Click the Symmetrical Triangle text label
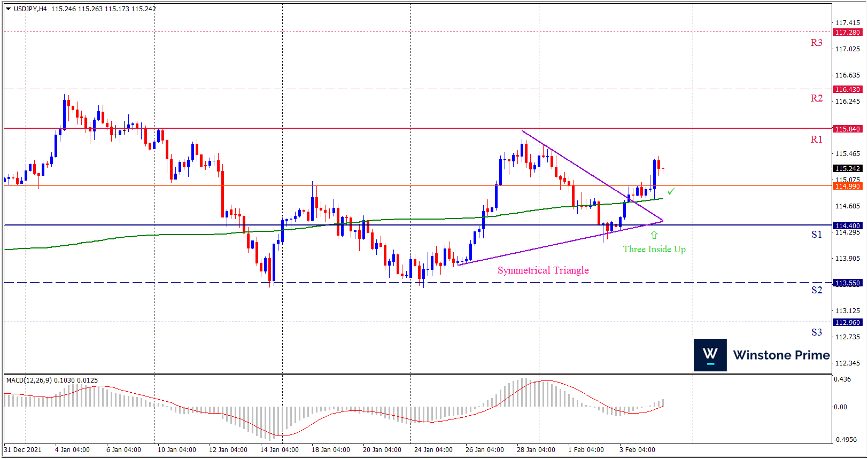 pyautogui.click(x=543, y=270)
